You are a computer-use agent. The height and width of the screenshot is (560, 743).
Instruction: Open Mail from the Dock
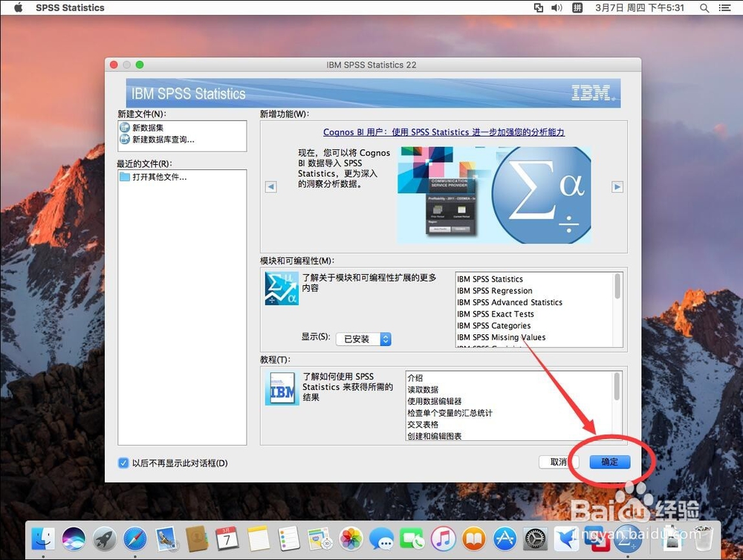click(x=166, y=538)
